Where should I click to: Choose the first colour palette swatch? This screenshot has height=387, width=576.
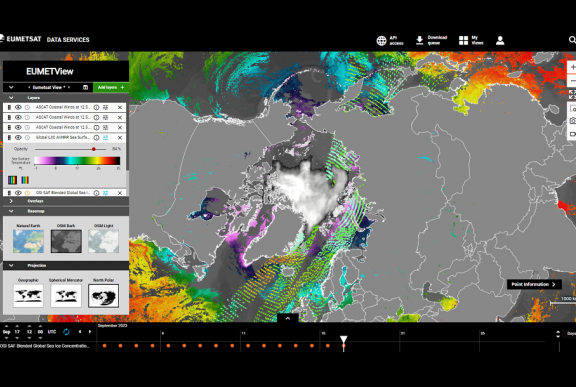(12, 180)
